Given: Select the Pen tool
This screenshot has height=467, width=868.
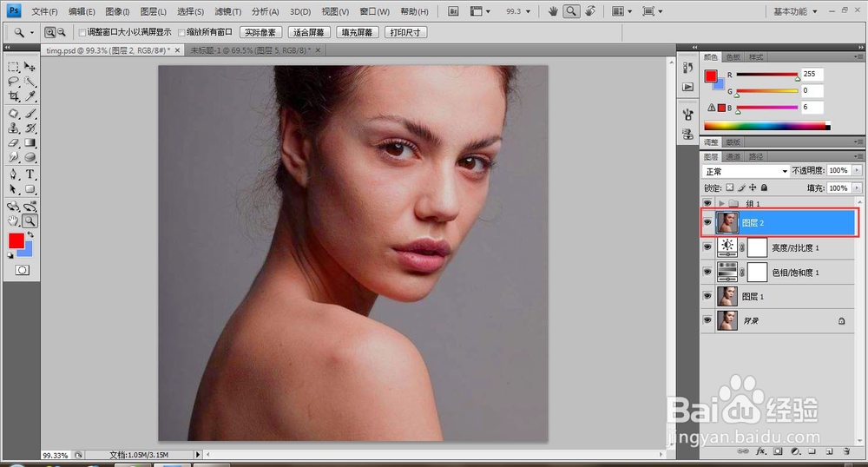Looking at the screenshot, I should (14, 174).
